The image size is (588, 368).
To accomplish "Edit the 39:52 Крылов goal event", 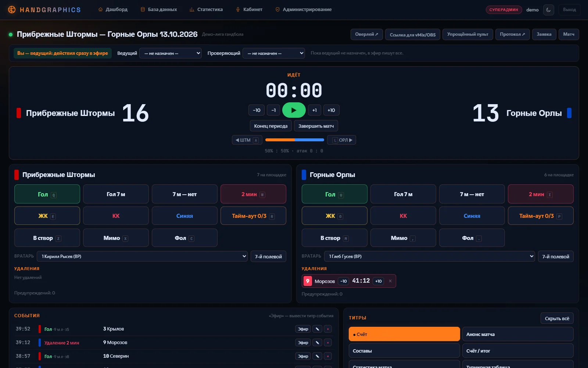I will tap(317, 329).
